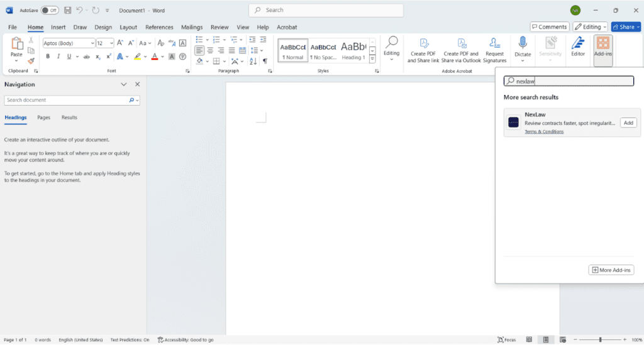Open NexLaw Terms & Conditions link
The width and height of the screenshot is (644, 345).
point(544,132)
